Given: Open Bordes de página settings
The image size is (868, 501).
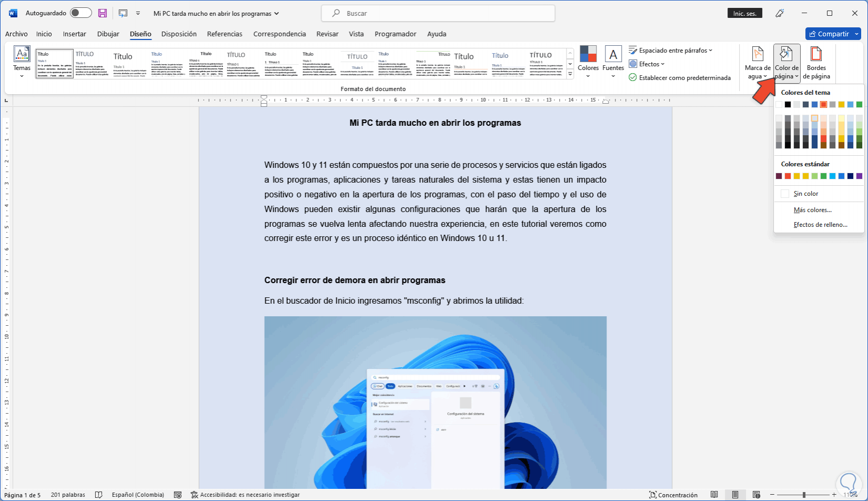Looking at the screenshot, I should pos(816,63).
